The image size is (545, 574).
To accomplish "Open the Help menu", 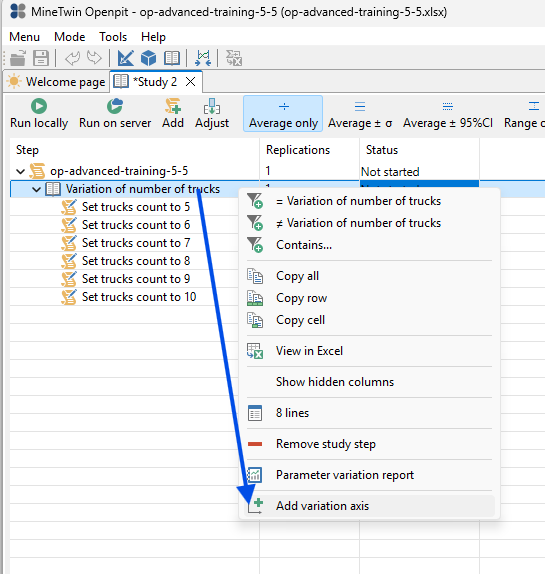I will click(x=153, y=37).
